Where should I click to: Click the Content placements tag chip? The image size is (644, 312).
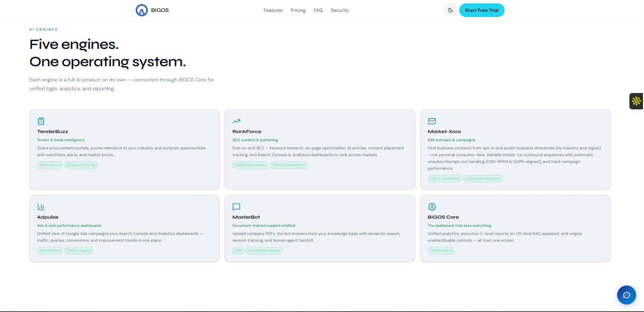point(289,165)
